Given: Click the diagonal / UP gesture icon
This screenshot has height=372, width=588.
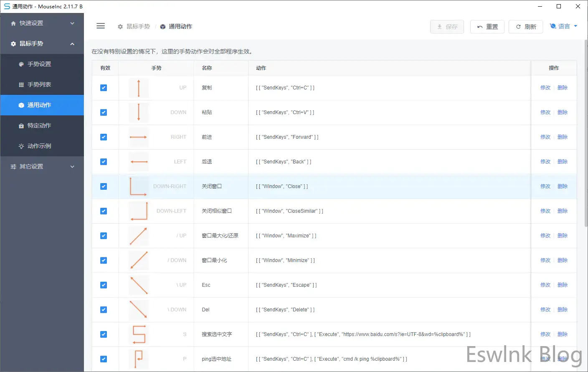Looking at the screenshot, I should (139, 236).
